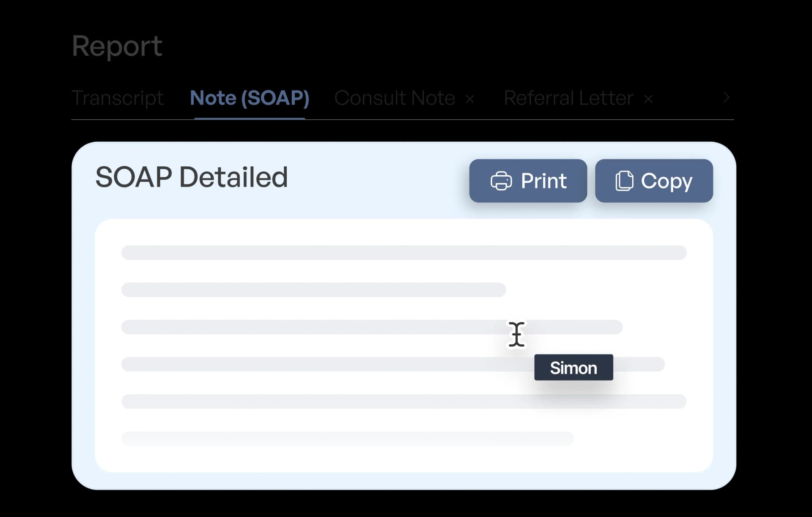Click the second shorter placeholder line

coord(313,290)
